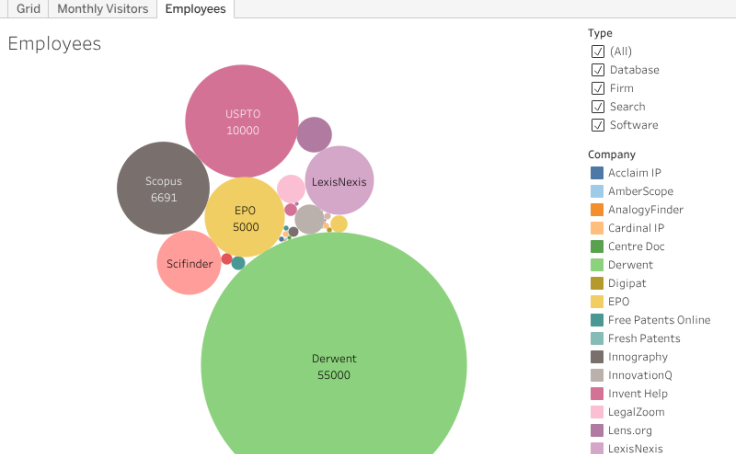Click the Centre Doc green swatch
Screen dimensions: 736x454
(x=597, y=246)
